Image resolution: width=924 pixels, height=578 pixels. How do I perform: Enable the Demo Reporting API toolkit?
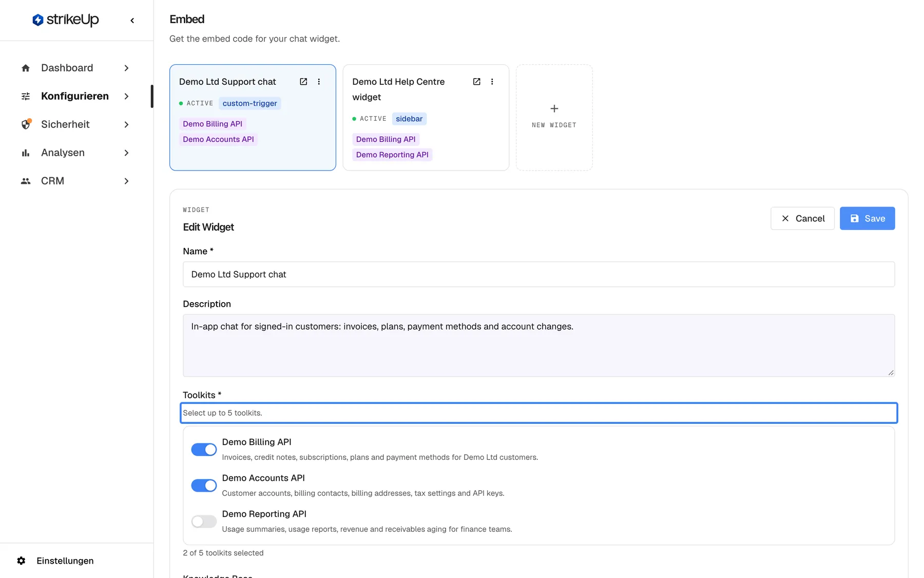[x=204, y=521]
